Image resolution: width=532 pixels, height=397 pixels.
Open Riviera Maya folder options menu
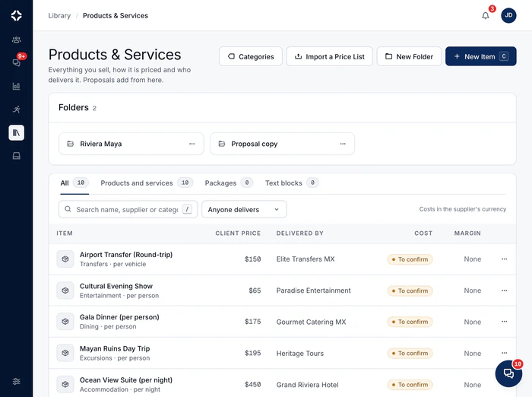(192, 144)
